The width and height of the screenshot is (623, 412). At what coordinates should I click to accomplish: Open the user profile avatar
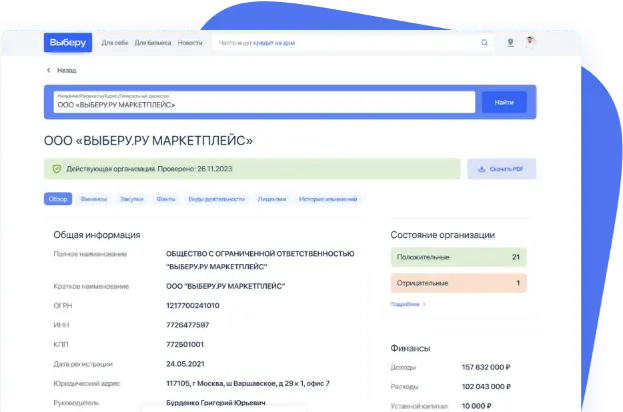[x=530, y=43]
